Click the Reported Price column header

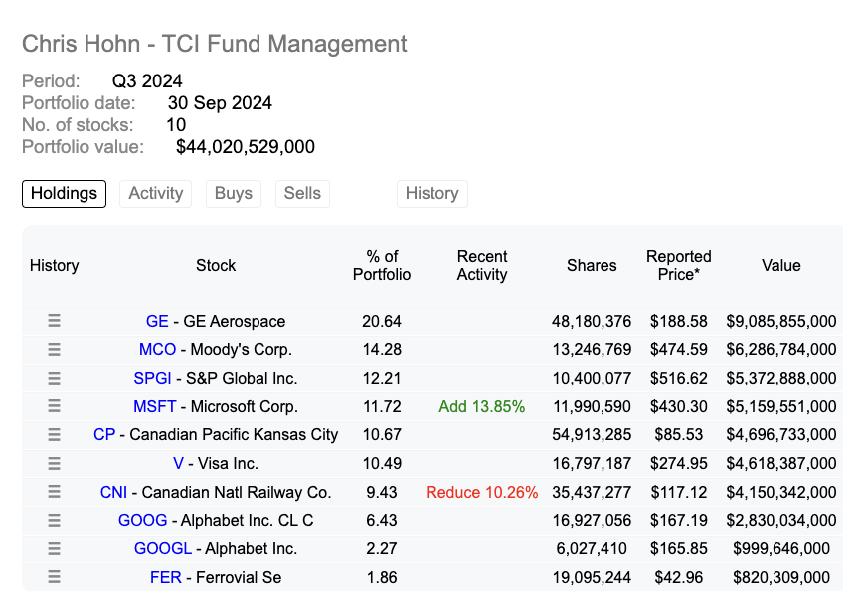(679, 265)
